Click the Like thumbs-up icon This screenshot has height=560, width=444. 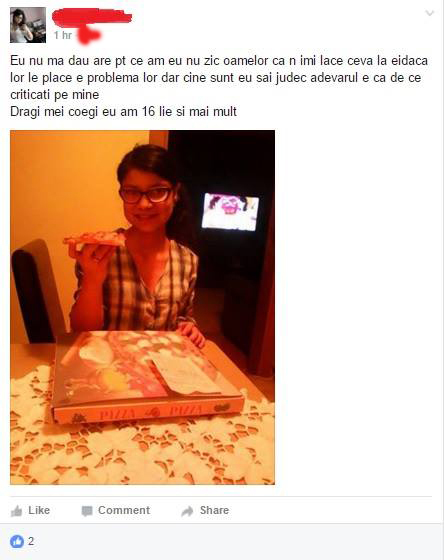(16, 511)
